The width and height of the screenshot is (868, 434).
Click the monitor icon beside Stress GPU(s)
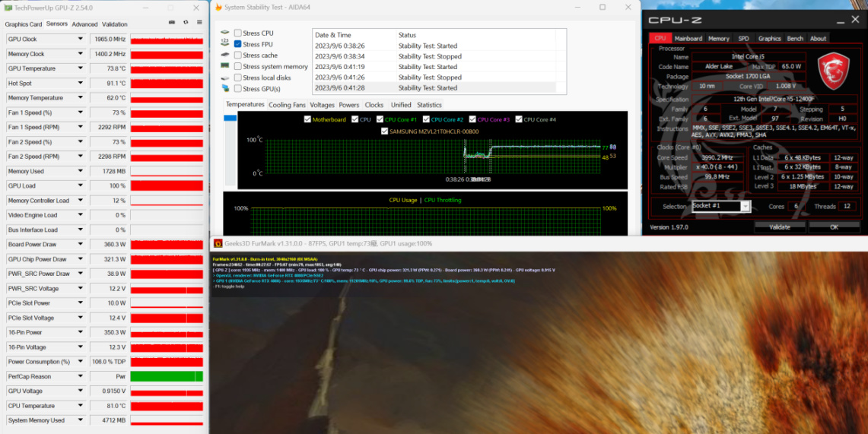coord(224,88)
